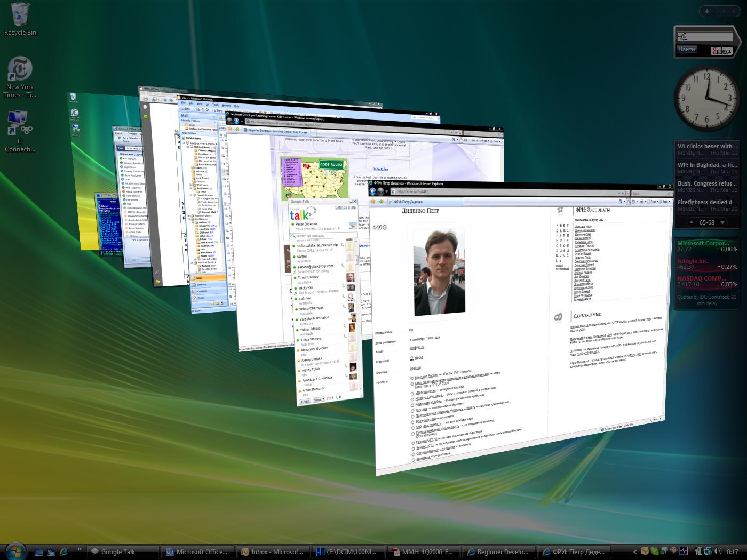Click sidebar previous page arrow
This screenshot has height=560, width=747.
(724, 11)
